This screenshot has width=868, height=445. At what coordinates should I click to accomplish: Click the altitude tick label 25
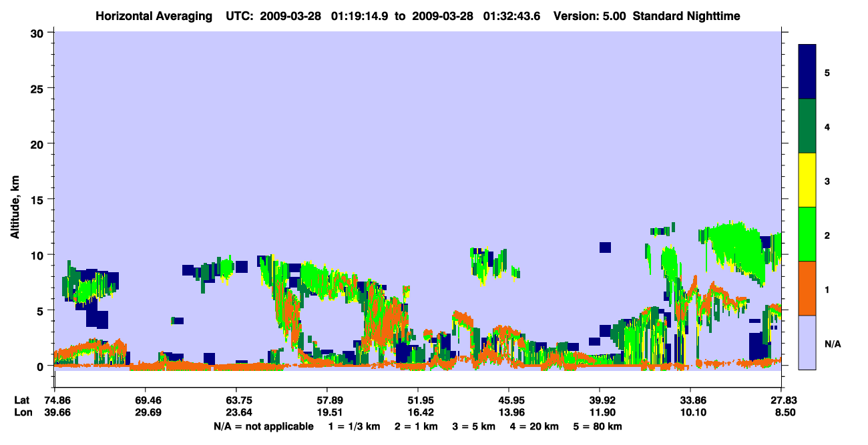pyautogui.click(x=39, y=88)
